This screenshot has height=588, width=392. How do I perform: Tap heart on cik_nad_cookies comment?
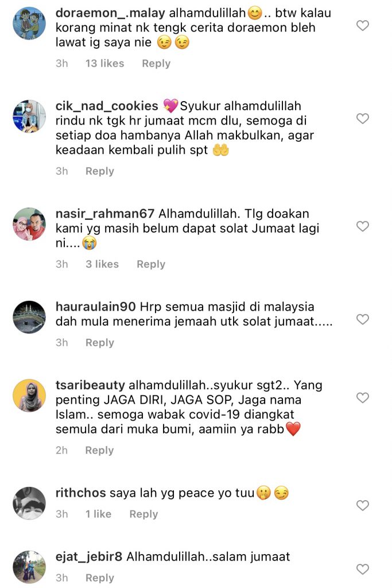click(362, 118)
